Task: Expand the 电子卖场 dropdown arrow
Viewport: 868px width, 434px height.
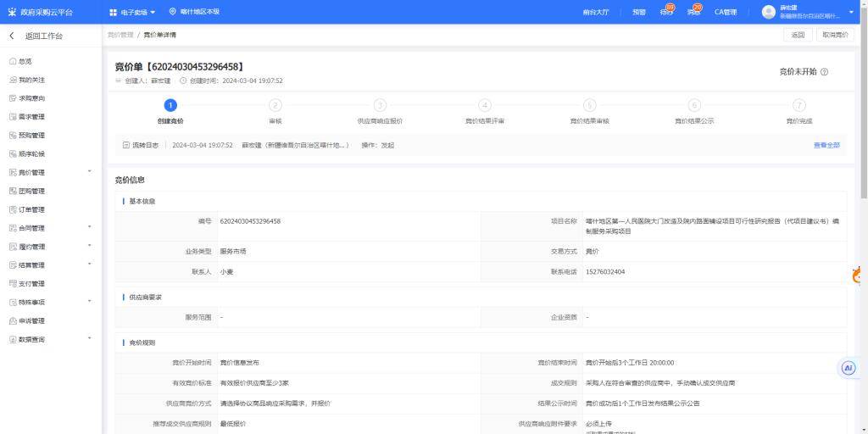Action: pyautogui.click(x=153, y=12)
